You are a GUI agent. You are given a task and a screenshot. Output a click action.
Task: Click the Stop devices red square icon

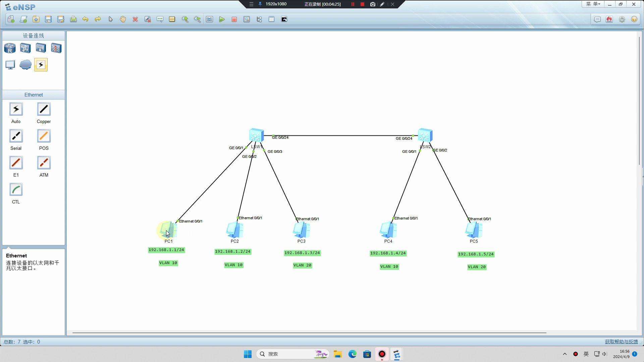click(234, 19)
